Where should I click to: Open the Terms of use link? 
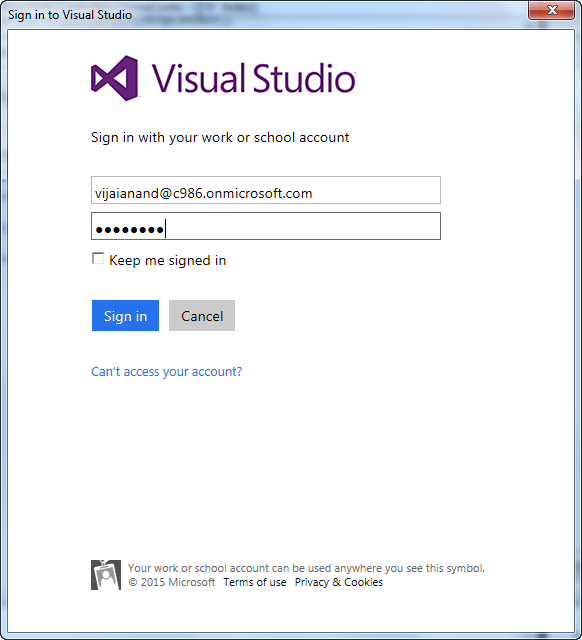pos(255,582)
